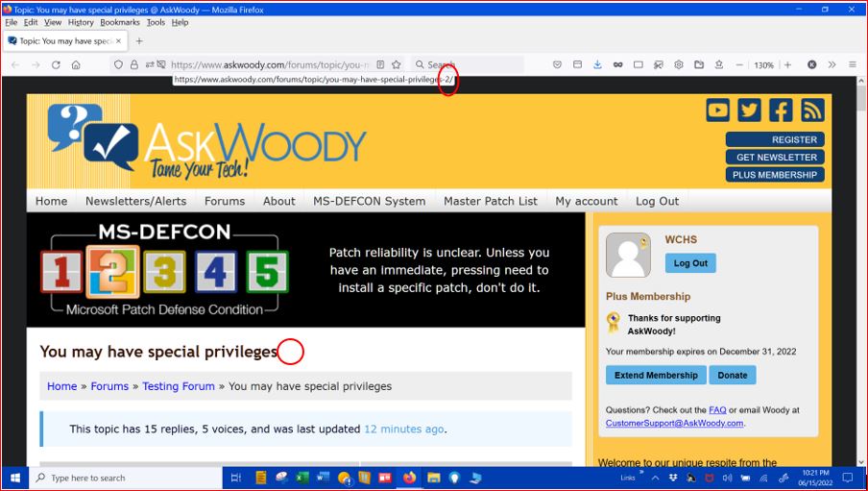
Task: Click Log Out in navigation bar
Action: click(x=657, y=201)
